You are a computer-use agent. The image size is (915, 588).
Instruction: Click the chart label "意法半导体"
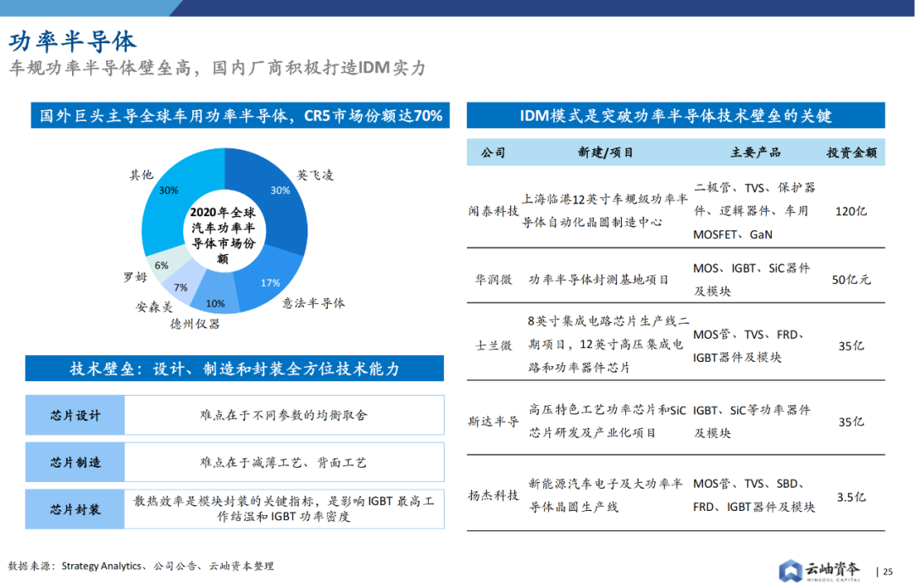click(313, 303)
